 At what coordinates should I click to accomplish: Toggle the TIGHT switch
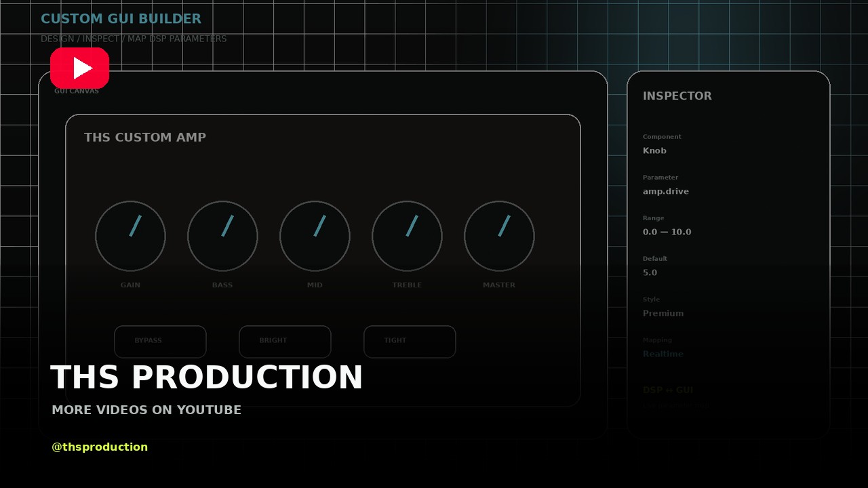(410, 342)
